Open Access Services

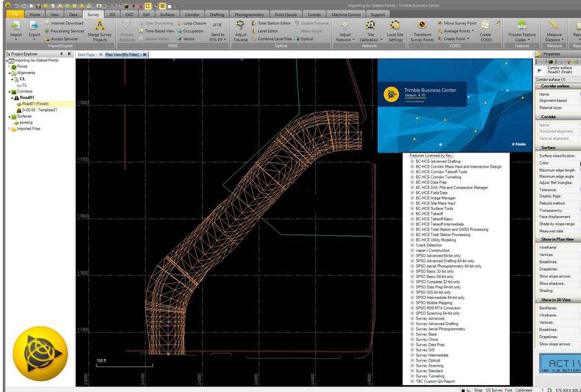[x=61, y=39]
